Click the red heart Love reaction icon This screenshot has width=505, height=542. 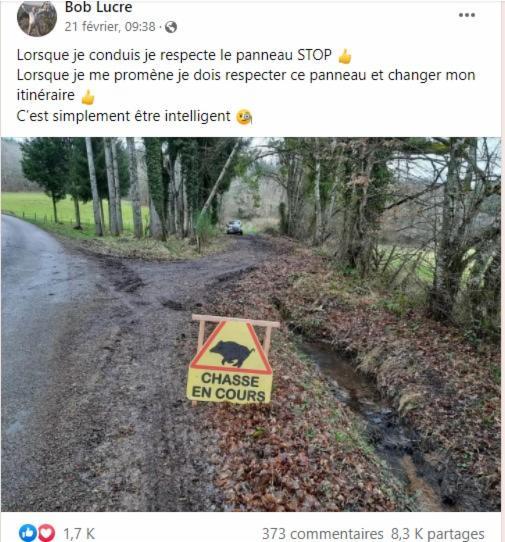click(x=46, y=533)
